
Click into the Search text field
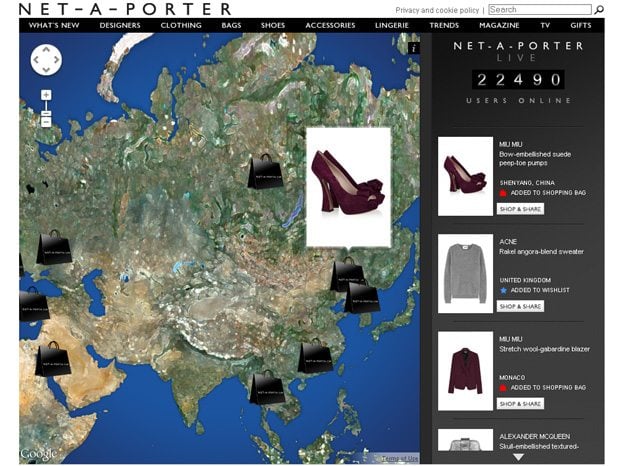tap(540, 10)
